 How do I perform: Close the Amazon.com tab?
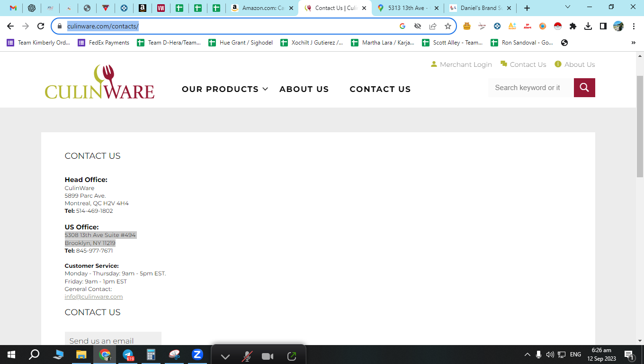[291, 8]
